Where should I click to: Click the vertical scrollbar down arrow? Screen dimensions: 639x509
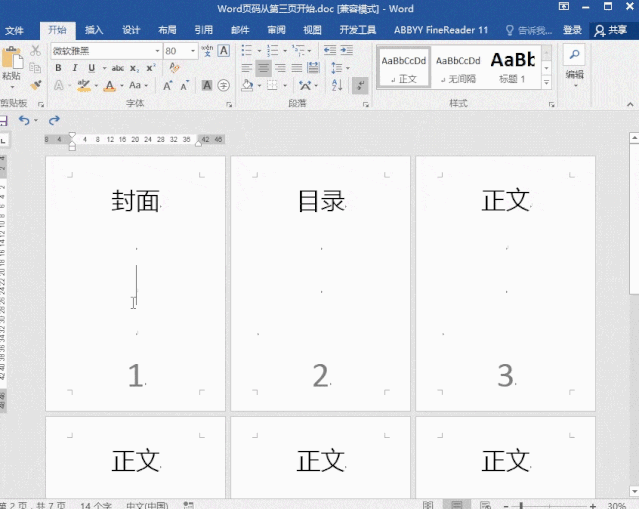pos(634,491)
